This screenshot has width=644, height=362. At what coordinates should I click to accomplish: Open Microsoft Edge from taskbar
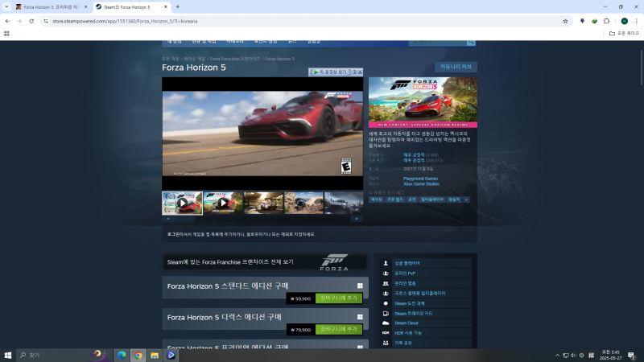(122, 356)
